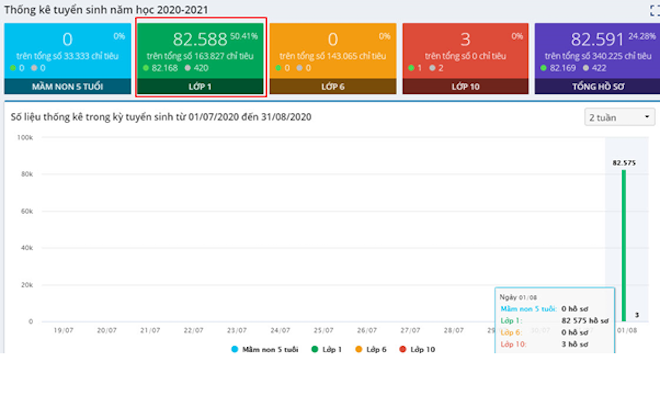This screenshot has height=418, width=660.
Task: Click the 82.588 number in Lớp 1 card
Action: [x=200, y=40]
